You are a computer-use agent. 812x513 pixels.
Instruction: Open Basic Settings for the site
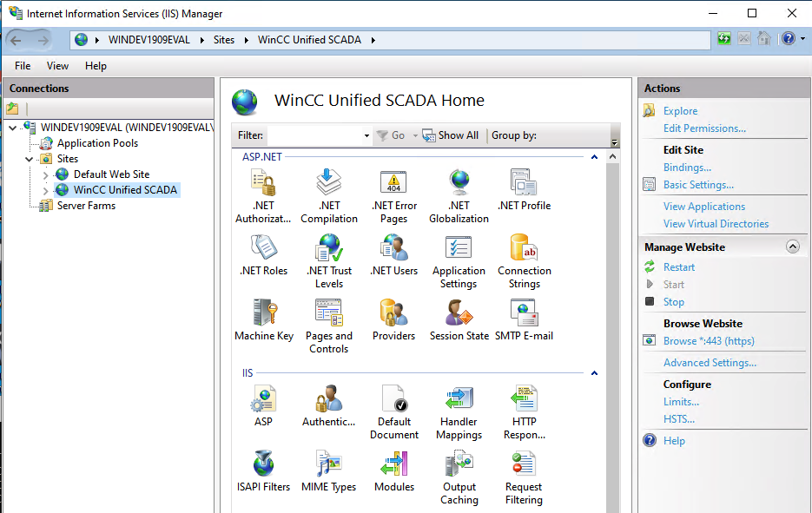[x=698, y=185]
